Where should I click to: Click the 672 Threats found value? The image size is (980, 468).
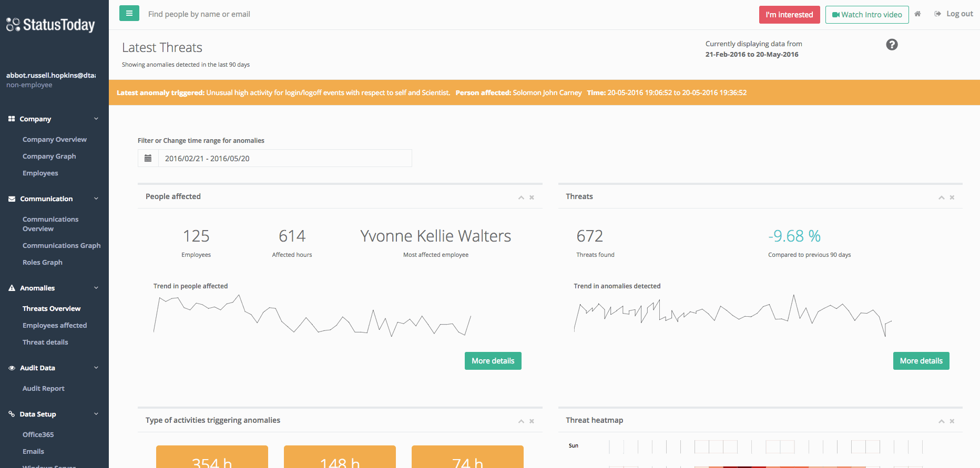[x=590, y=236]
